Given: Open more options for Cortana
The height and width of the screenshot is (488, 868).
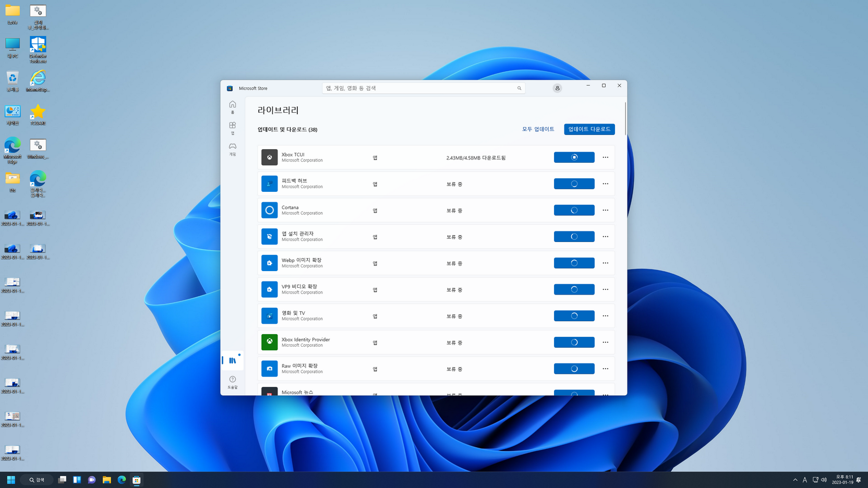Looking at the screenshot, I should click(x=605, y=210).
